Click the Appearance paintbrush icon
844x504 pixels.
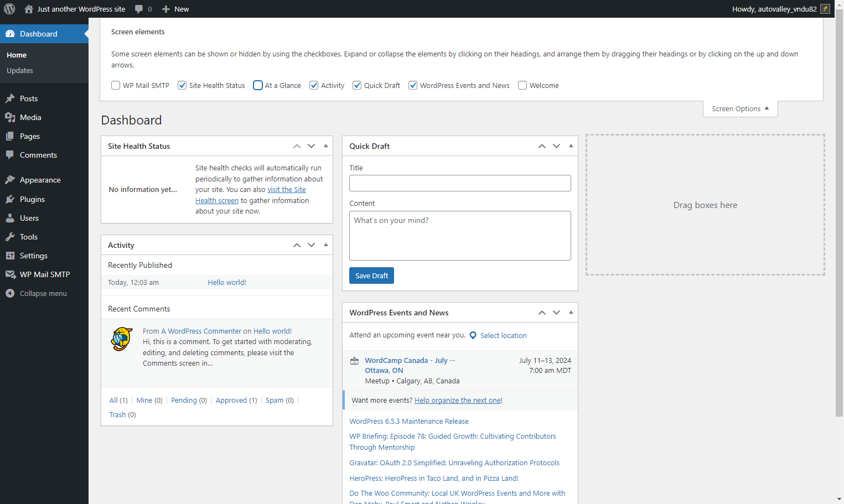10,180
